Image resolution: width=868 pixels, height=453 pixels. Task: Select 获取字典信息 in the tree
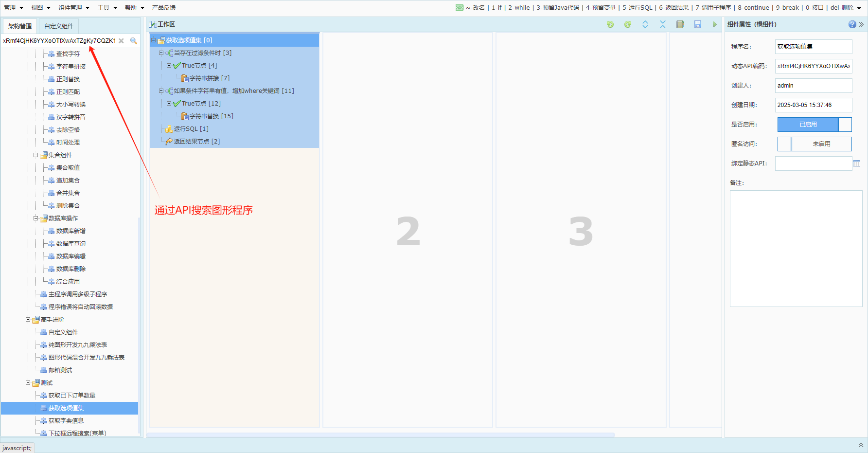(x=66, y=420)
